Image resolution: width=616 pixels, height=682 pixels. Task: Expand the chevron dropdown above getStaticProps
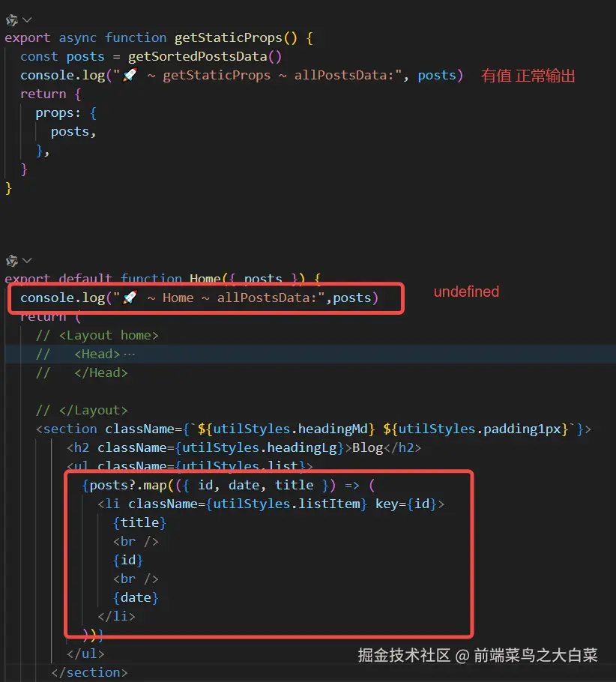tap(27, 19)
